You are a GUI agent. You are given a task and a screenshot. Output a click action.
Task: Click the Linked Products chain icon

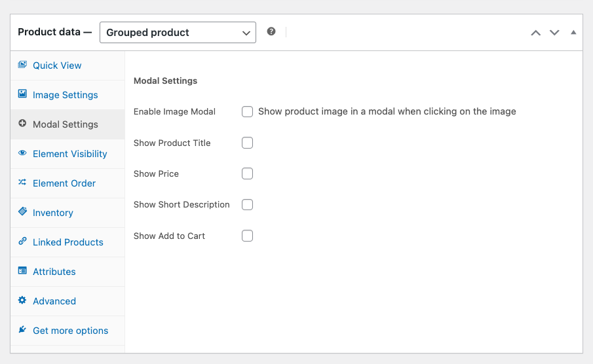22,242
